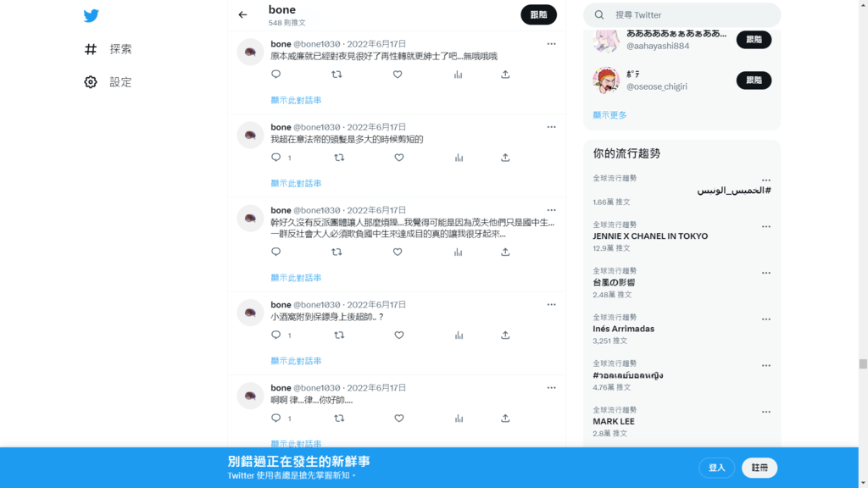Reply to the first bone tweet
This screenshot has height=488, width=868.
coord(275,75)
